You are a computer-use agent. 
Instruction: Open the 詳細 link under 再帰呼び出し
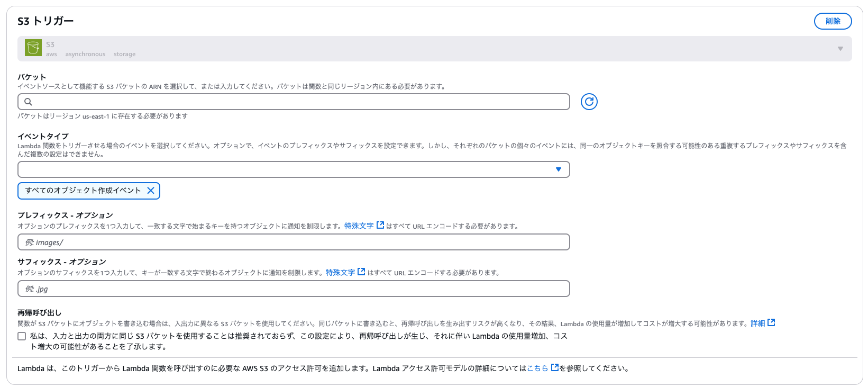pyautogui.click(x=757, y=323)
